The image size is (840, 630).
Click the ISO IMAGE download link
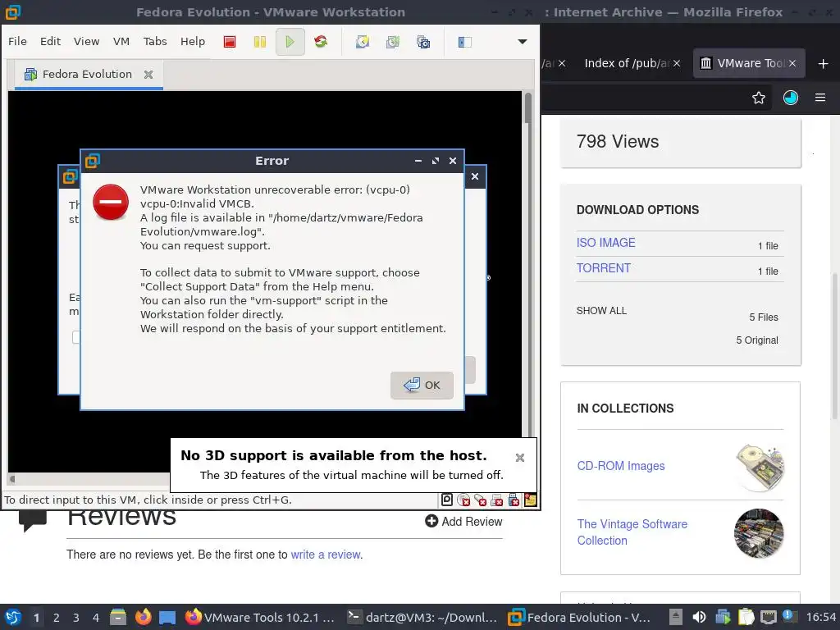[x=606, y=243]
